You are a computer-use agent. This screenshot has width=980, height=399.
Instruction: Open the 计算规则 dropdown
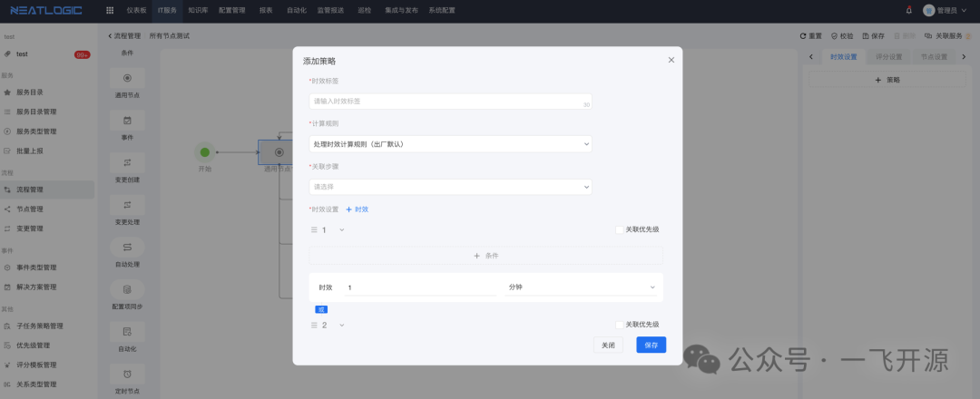click(450, 144)
